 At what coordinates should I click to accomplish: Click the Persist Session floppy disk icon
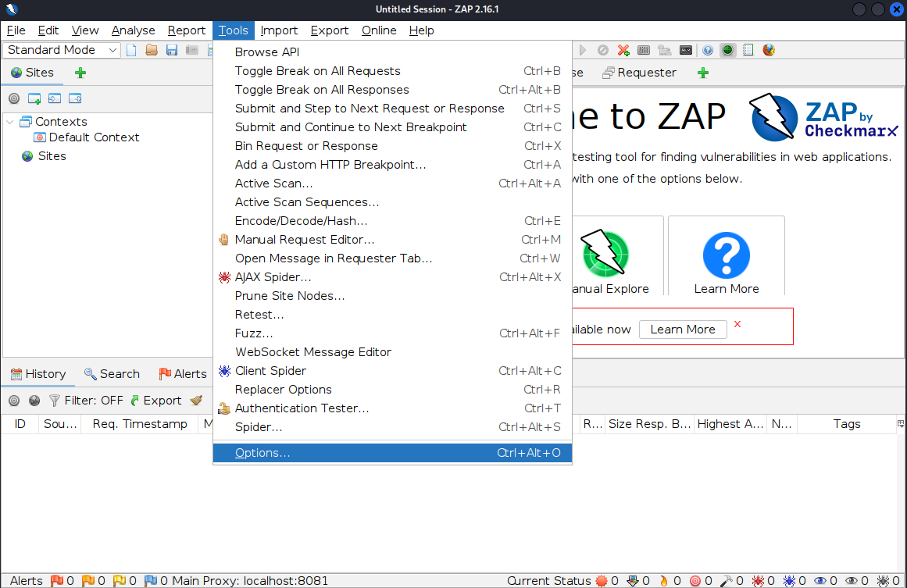point(172,50)
